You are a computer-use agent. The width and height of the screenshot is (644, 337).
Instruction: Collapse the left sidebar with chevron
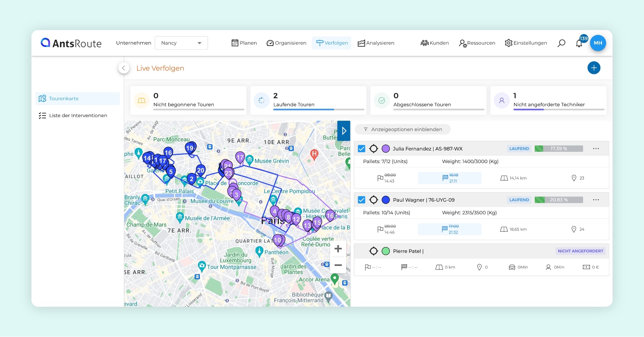(x=123, y=68)
